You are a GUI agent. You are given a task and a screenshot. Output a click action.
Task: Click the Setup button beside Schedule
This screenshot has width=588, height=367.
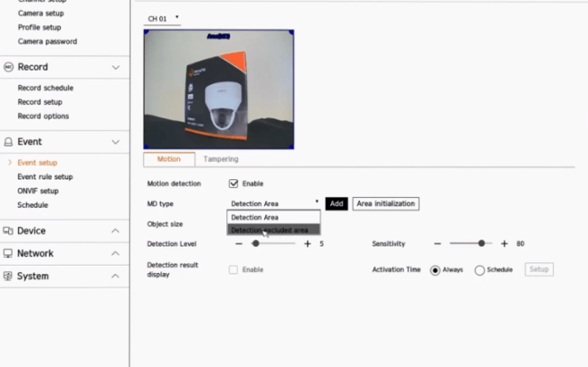[539, 269]
